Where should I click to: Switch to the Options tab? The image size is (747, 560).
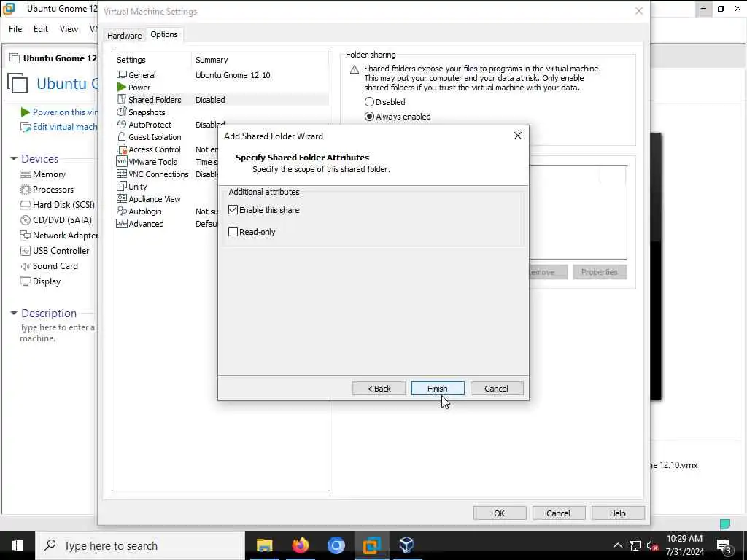point(164,34)
